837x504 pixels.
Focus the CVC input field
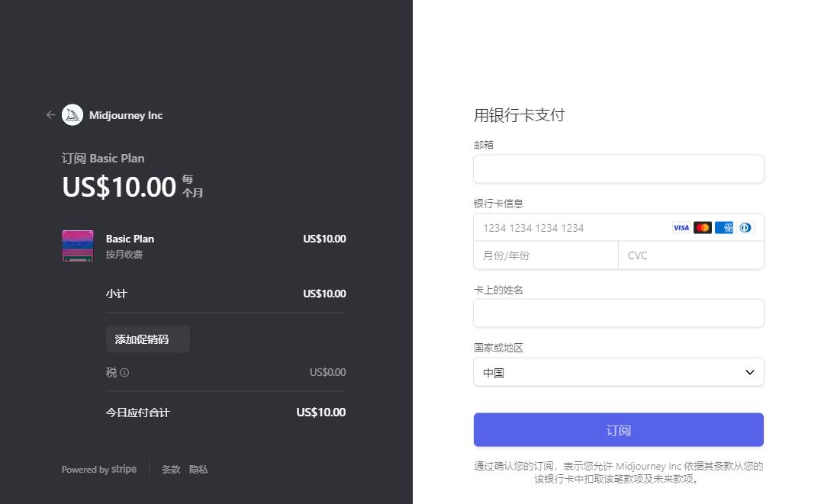point(691,255)
